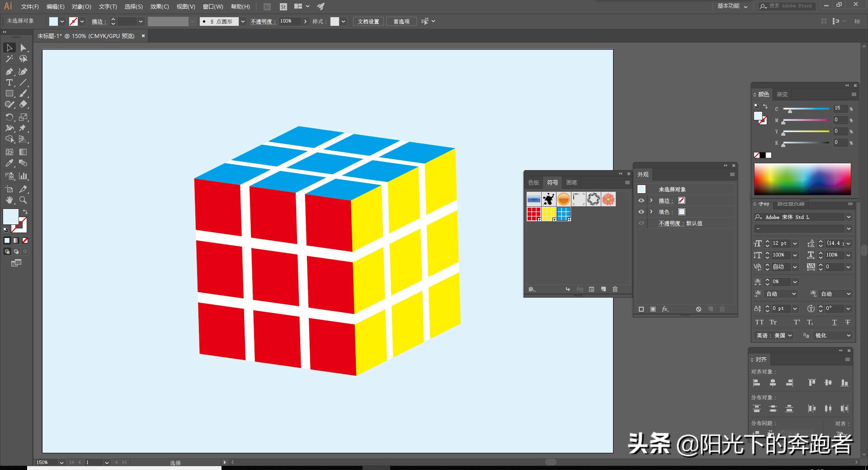Viewport: 868px width, 470px height.
Task: Activate the Hand tool
Action: coord(9,200)
